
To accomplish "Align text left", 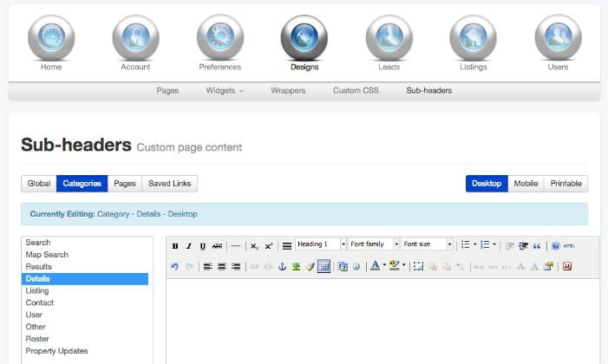I will coord(208,267).
